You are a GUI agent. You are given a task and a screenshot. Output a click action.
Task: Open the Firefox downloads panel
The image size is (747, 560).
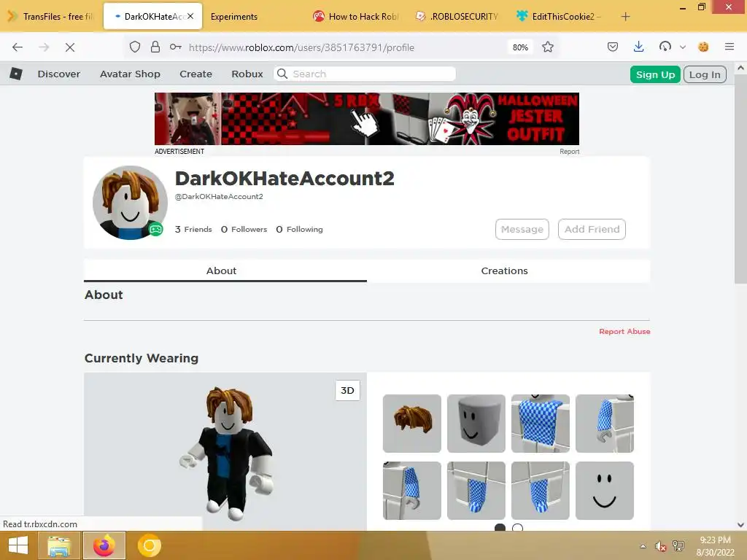[x=638, y=47]
